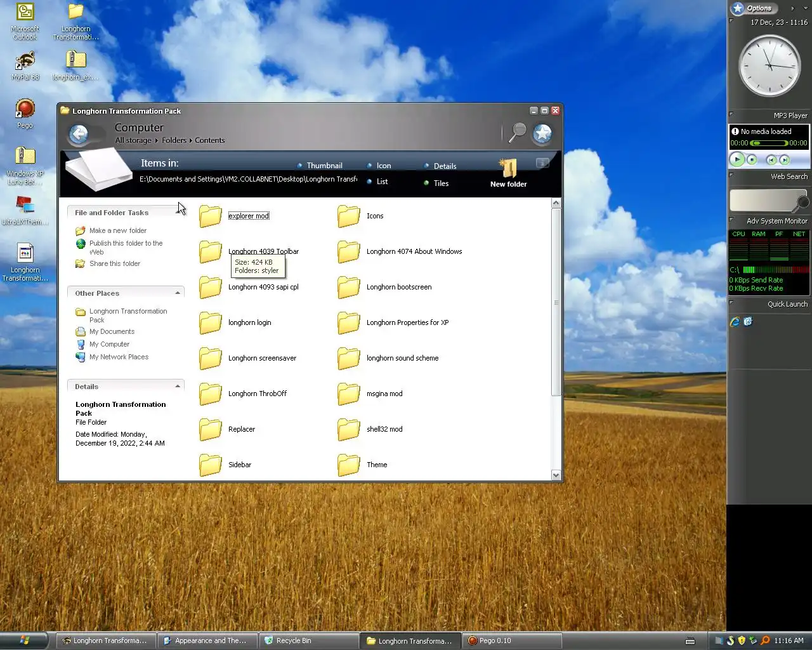Switch to Pego 0.10 taskbar button

point(513,640)
